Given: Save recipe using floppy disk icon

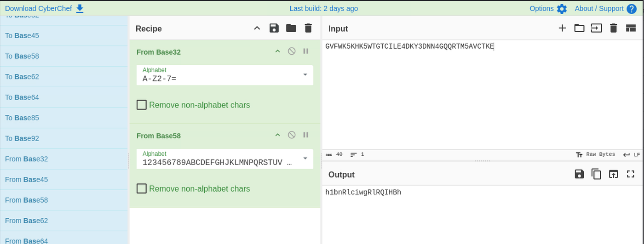Looking at the screenshot, I should pos(274,28).
